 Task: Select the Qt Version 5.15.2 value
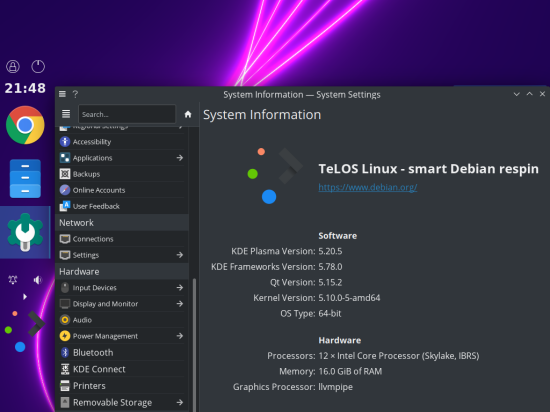[330, 282]
